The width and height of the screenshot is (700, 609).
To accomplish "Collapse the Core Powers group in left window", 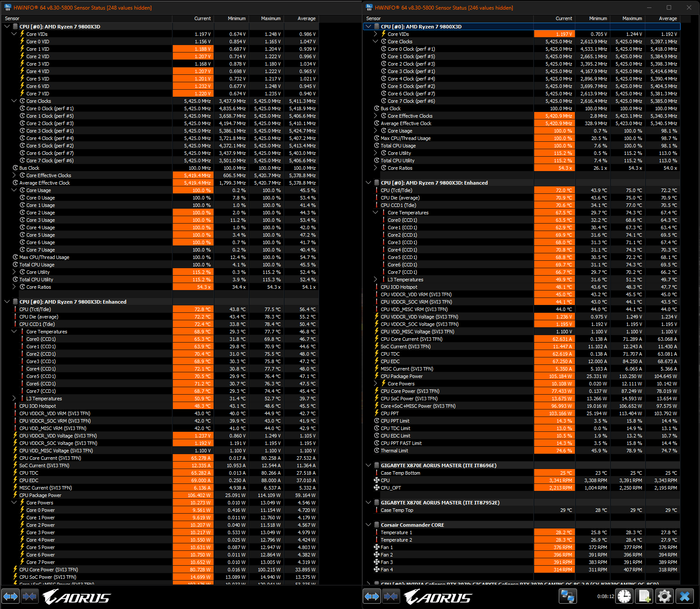I will [14, 503].
